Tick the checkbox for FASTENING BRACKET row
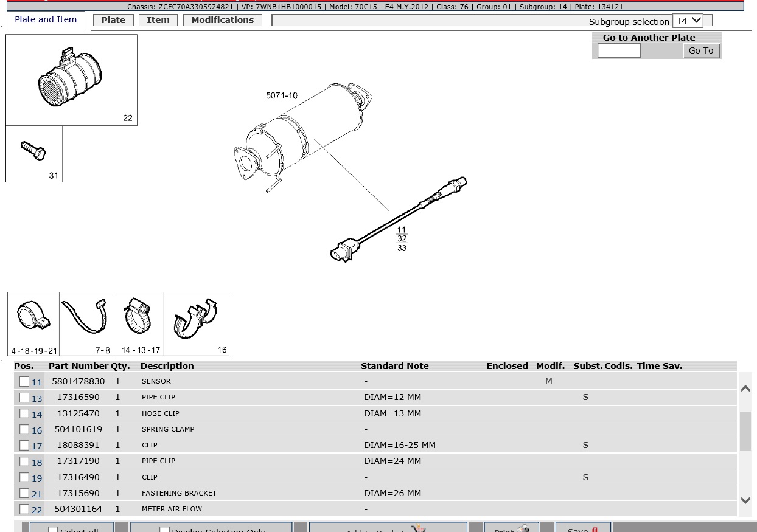Image resolution: width=757 pixels, height=532 pixels. tap(24, 493)
